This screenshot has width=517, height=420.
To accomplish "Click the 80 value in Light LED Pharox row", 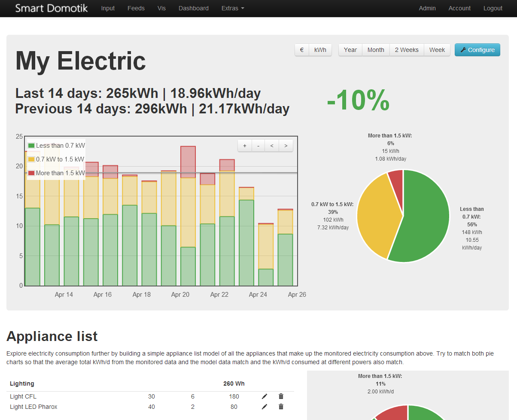I will (234, 407).
